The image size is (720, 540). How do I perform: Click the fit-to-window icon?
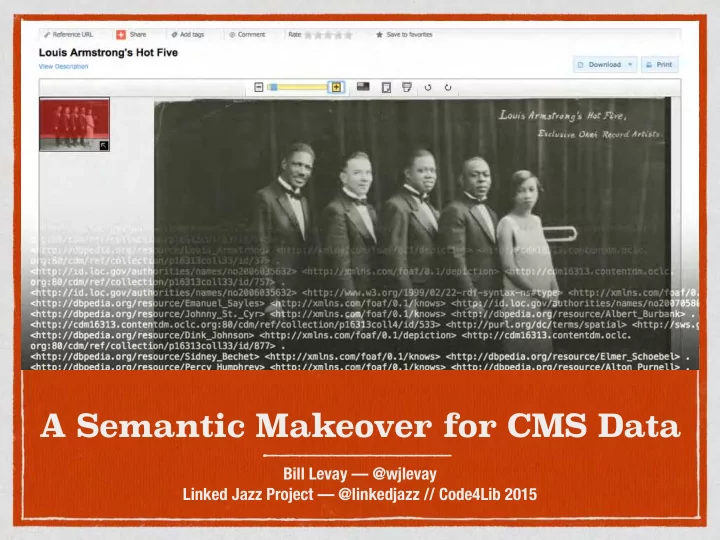coord(386,87)
